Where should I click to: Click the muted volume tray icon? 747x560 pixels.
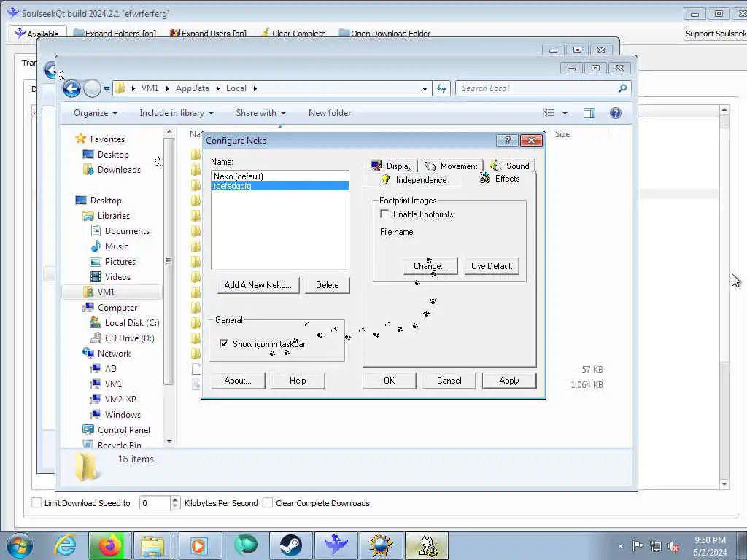click(x=673, y=546)
